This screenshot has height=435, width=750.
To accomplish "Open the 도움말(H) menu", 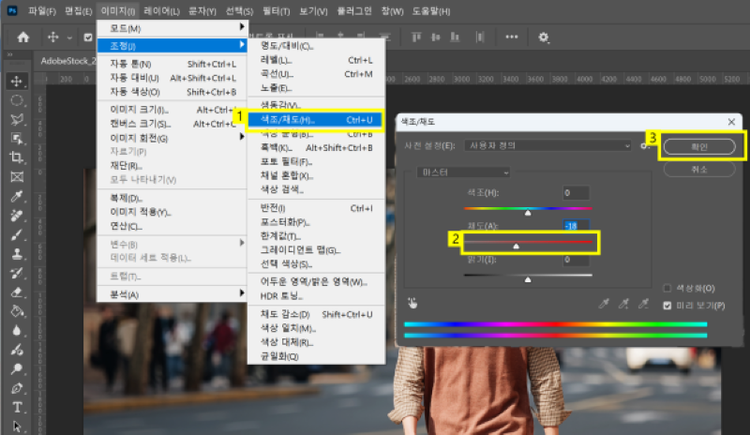I will coord(431,11).
